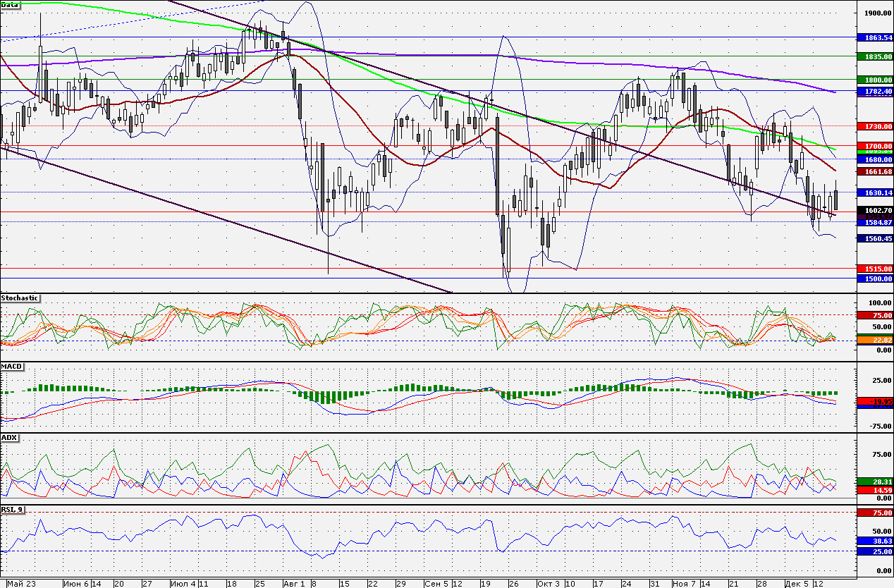Select the green 1800.00 price level tag

[x=874, y=80]
